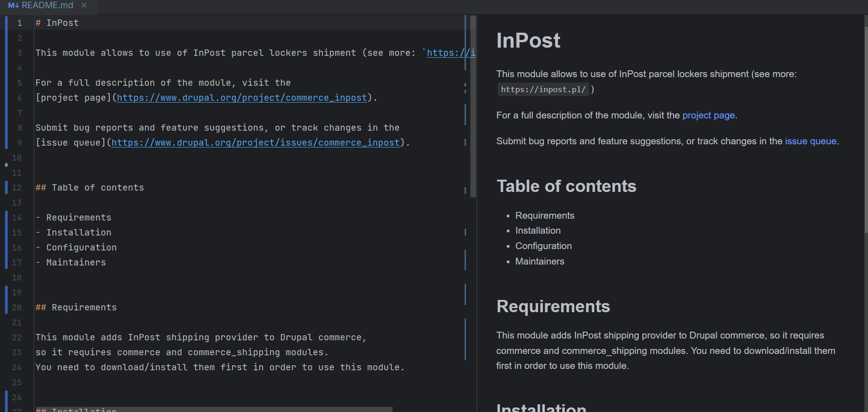The width and height of the screenshot is (868, 412).
Task: Click the Requirements heading in preview
Action: pyautogui.click(x=553, y=306)
